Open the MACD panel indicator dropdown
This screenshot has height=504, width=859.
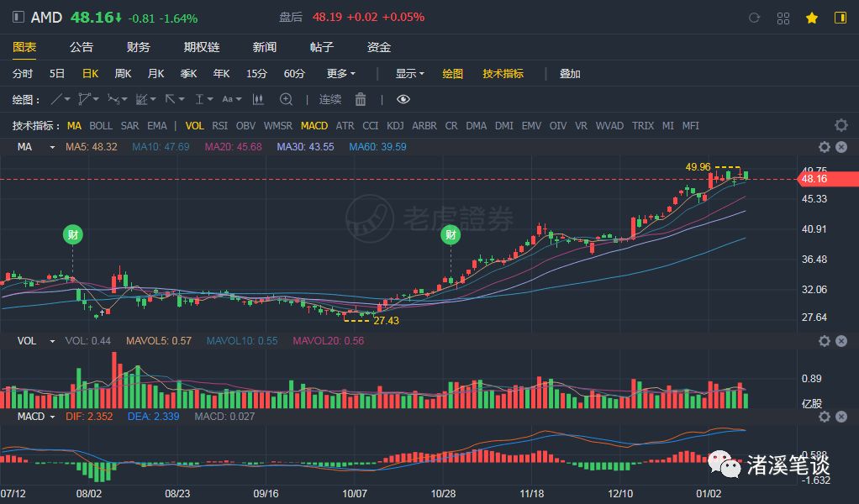[x=52, y=417]
